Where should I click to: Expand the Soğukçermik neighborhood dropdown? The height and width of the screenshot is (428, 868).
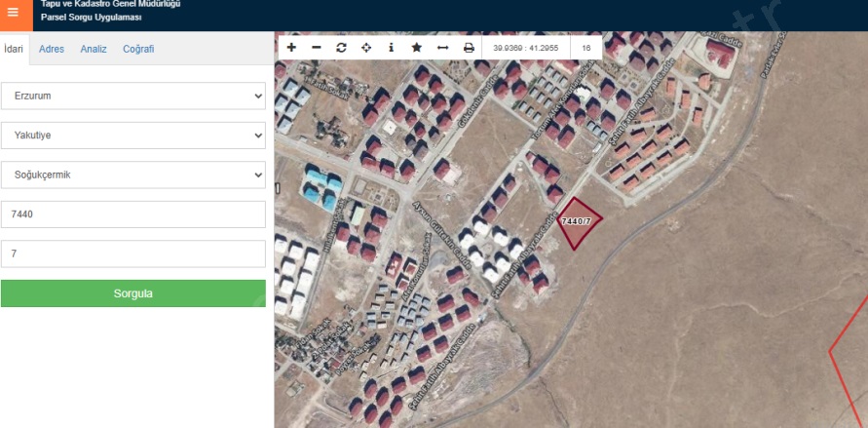[x=133, y=175]
